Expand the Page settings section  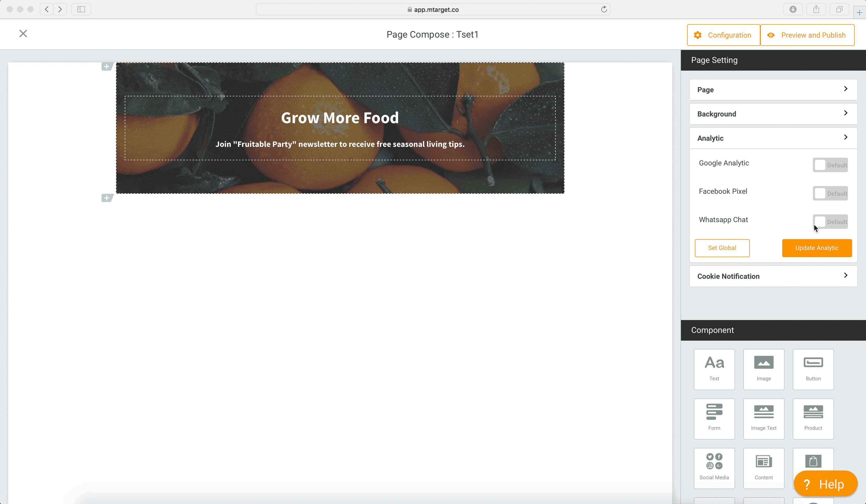tap(773, 90)
